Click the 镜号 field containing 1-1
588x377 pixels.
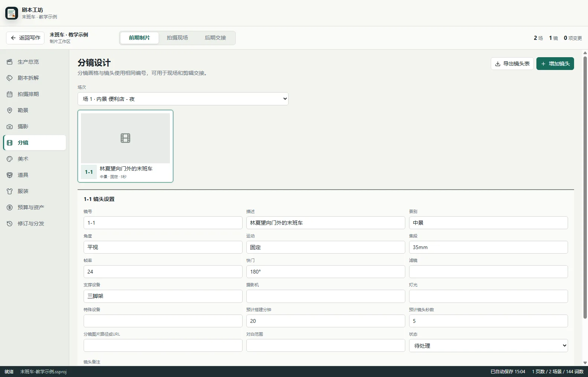[163, 223]
